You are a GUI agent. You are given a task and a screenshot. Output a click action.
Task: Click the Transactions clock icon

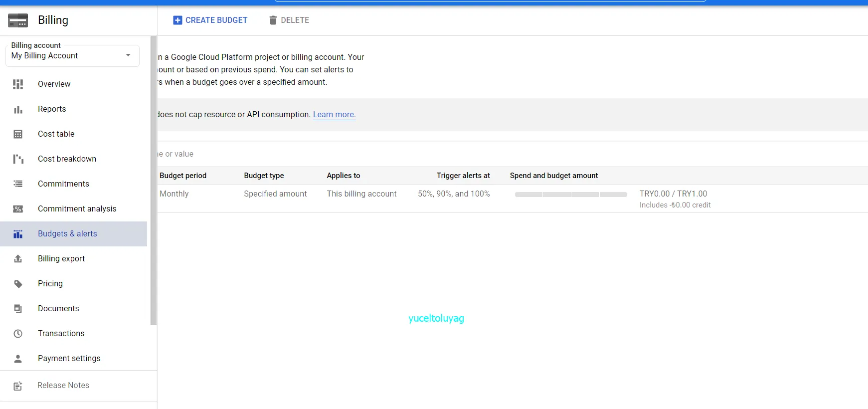click(18, 334)
